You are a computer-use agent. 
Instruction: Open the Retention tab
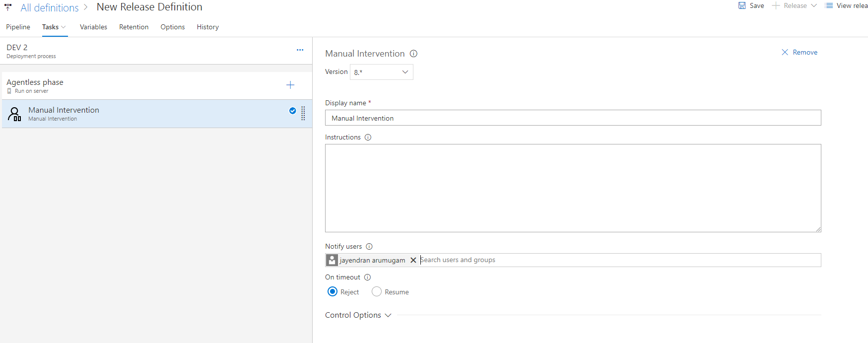pos(134,27)
